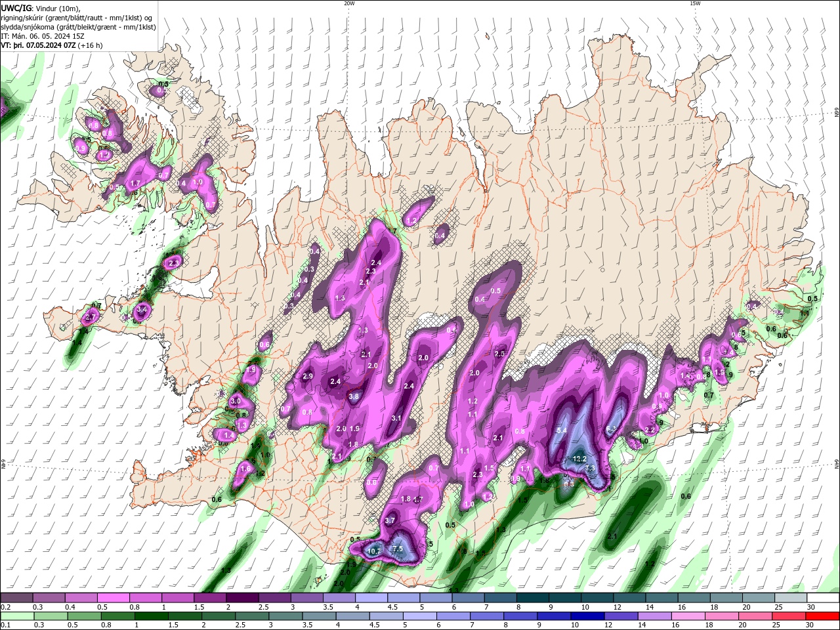Click the 0.1 label starting the green scale

[x=5, y=625]
